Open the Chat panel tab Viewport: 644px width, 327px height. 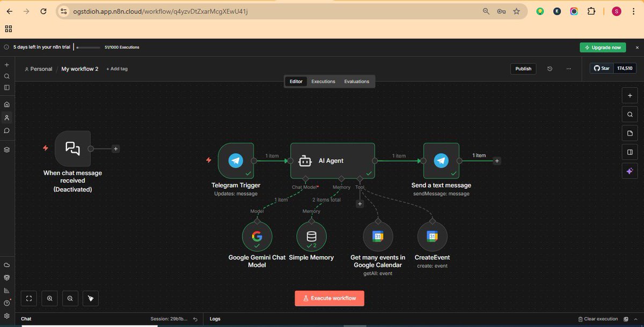tap(26, 319)
